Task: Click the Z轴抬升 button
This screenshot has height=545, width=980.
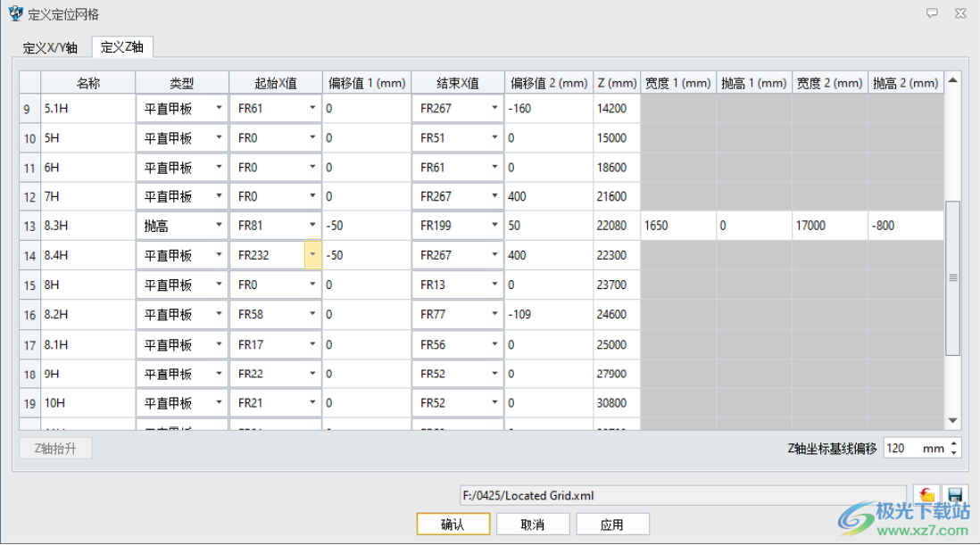Action: coord(55,449)
